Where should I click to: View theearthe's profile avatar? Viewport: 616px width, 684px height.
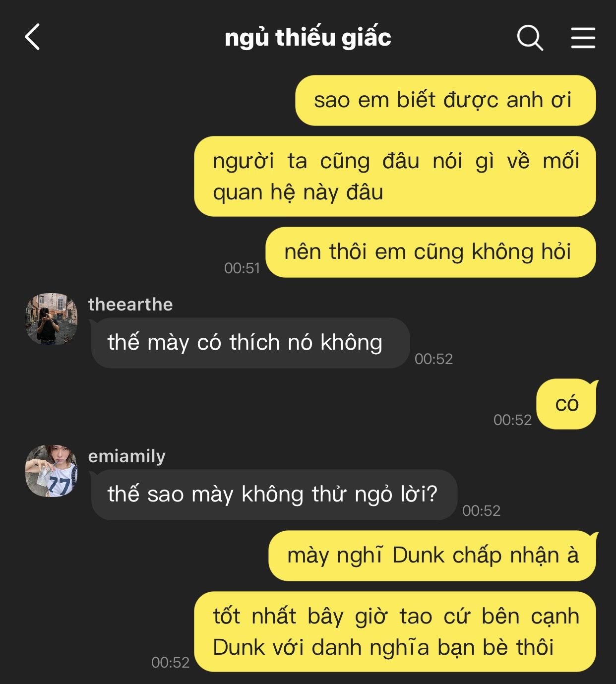coord(51,318)
